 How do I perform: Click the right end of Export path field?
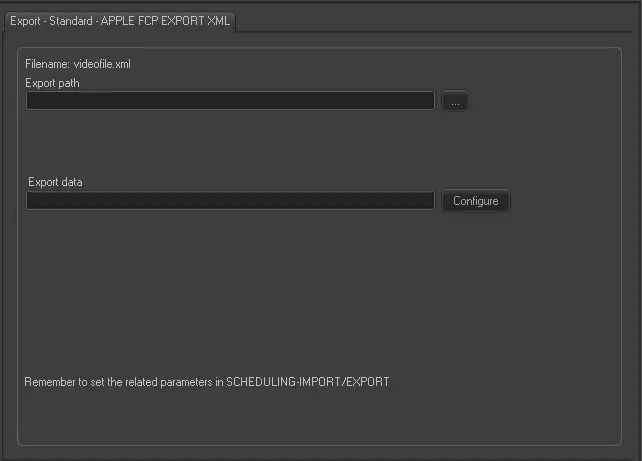coord(428,101)
